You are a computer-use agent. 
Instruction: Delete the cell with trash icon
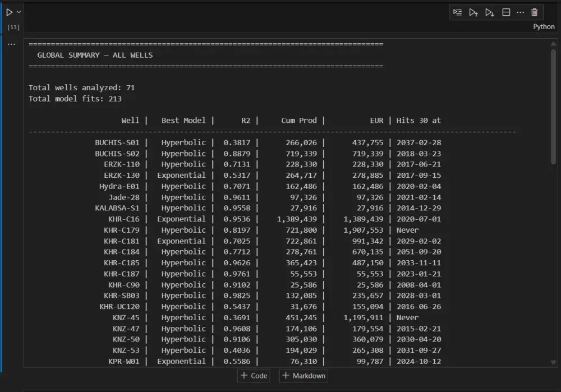coord(534,12)
